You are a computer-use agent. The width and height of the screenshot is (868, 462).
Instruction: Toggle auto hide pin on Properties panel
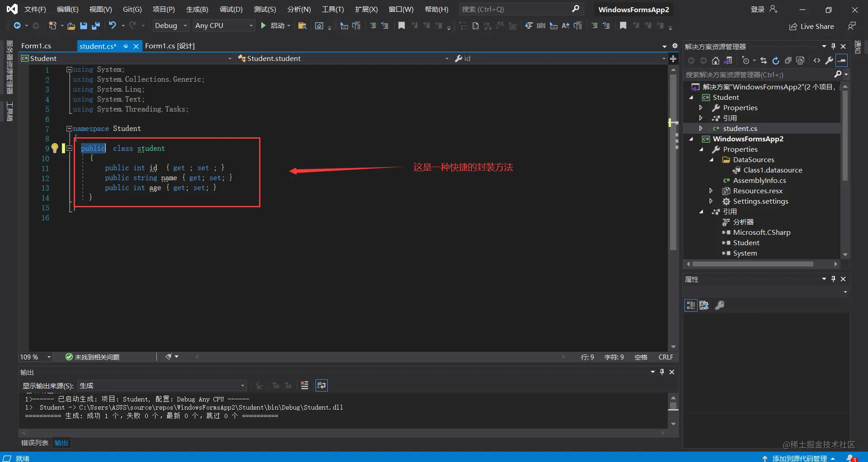(833, 279)
